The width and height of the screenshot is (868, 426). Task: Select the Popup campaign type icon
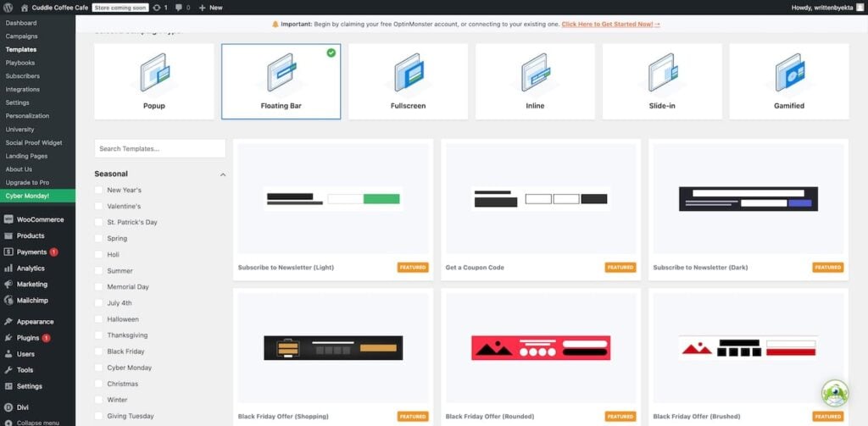(x=154, y=73)
